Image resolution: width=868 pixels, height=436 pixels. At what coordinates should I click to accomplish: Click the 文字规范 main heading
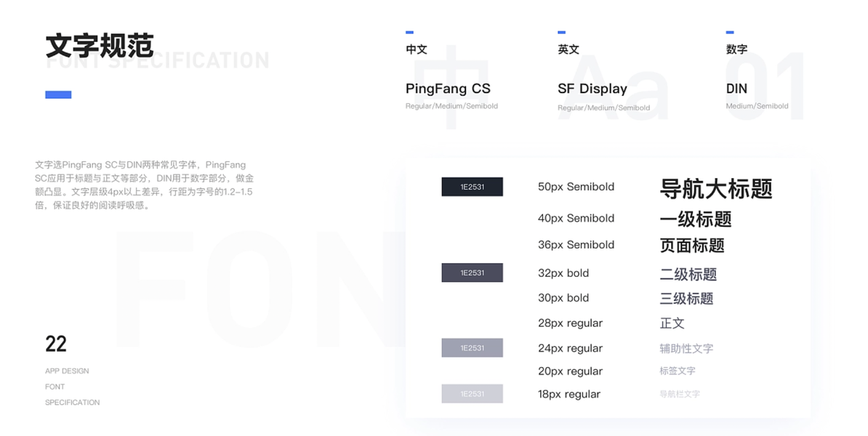(x=100, y=45)
